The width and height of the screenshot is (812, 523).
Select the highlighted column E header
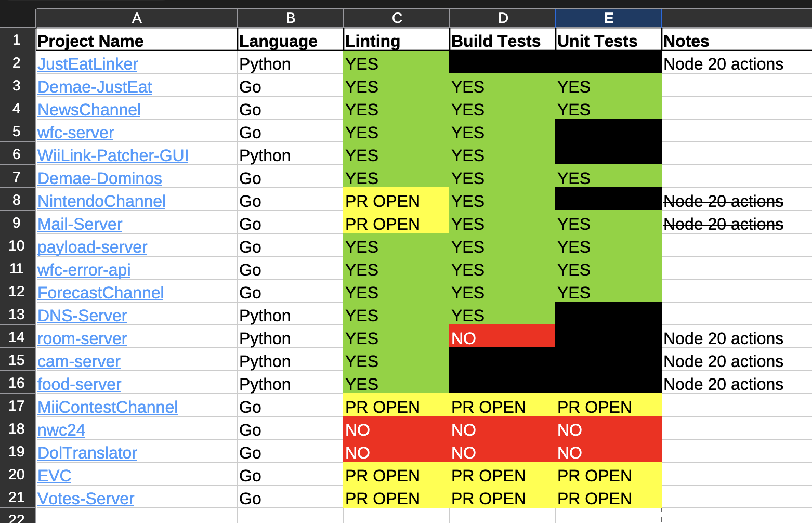click(609, 18)
